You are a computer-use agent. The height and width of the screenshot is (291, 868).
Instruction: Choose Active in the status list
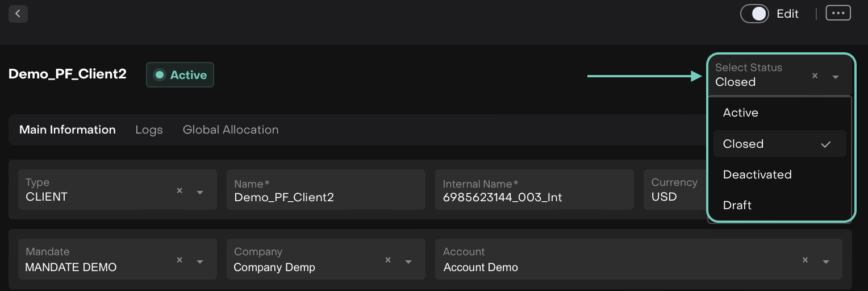click(x=740, y=113)
